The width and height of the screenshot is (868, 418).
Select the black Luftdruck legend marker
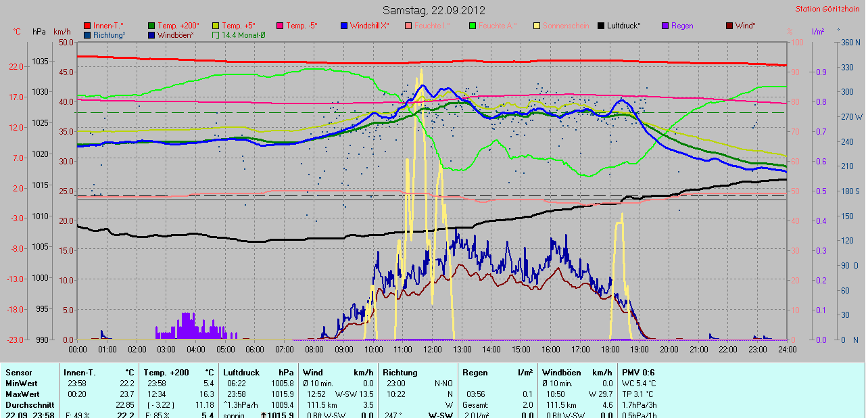pyautogui.click(x=601, y=26)
